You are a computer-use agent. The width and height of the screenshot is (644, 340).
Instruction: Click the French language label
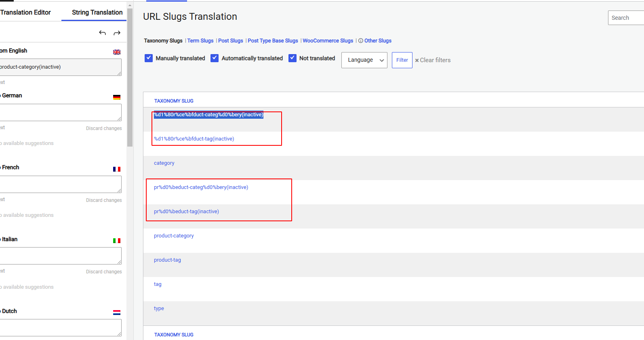click(x=11, y=168)
